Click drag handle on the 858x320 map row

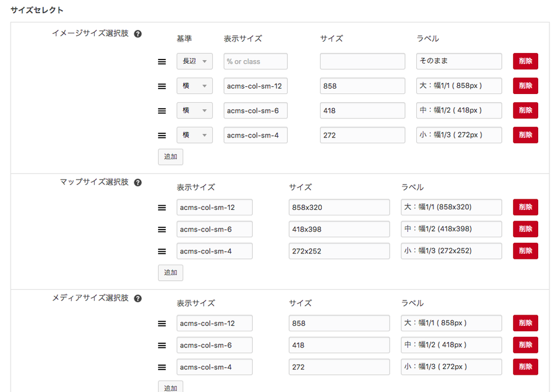(162, 207)
